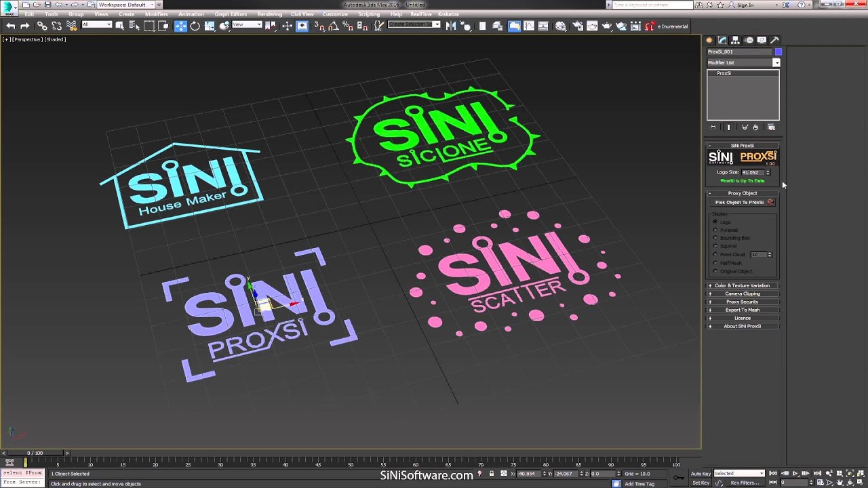
Task: Open the reference coordinate system View dropdown
Action: (247, 25)
